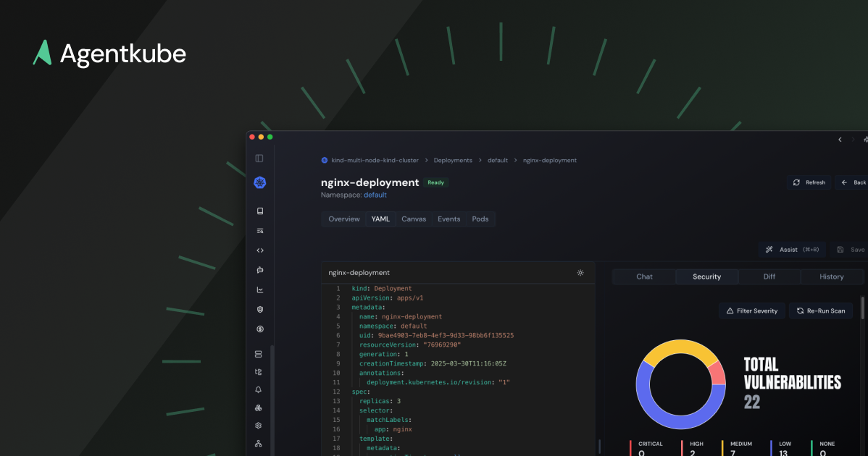Click the red segment of vulnerabilities donut

[718, 373]
